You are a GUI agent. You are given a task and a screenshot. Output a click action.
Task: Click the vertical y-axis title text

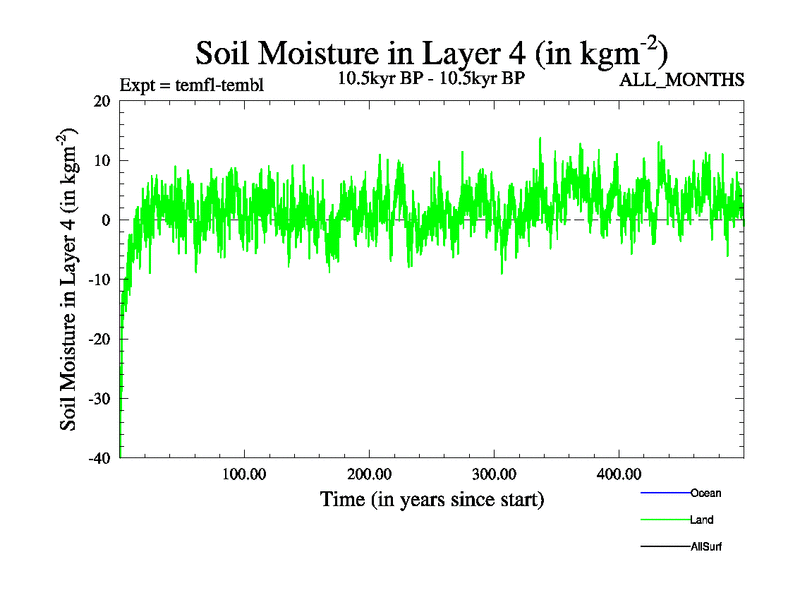72,278
